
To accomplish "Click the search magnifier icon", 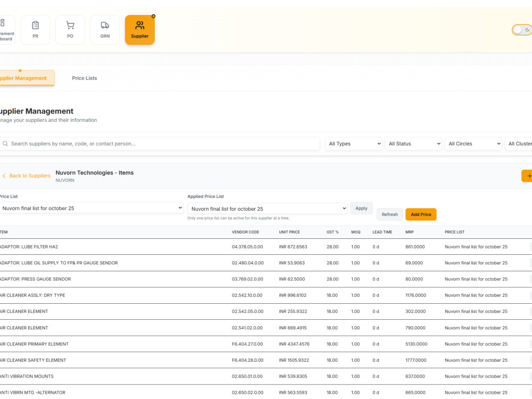I will (x=5, y=144).
